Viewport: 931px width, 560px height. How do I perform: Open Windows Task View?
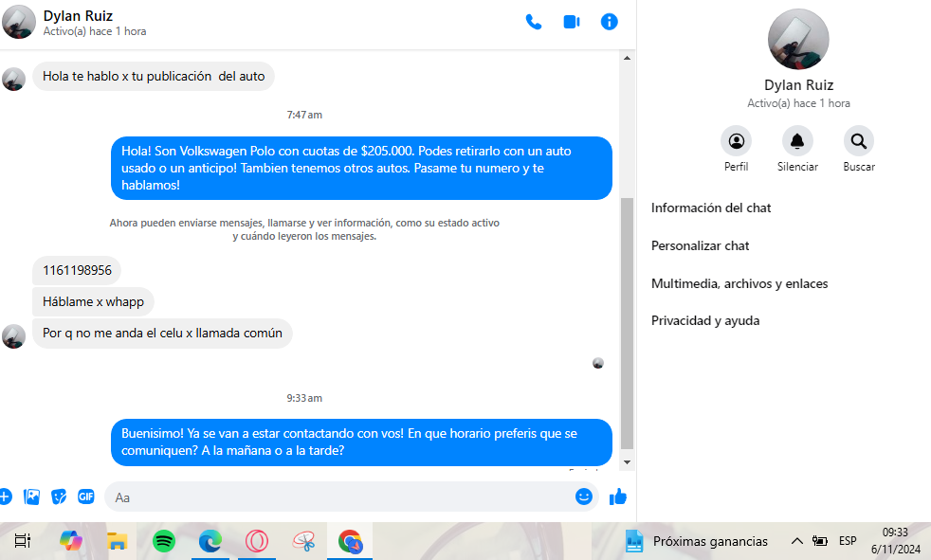tap(23, 541)
